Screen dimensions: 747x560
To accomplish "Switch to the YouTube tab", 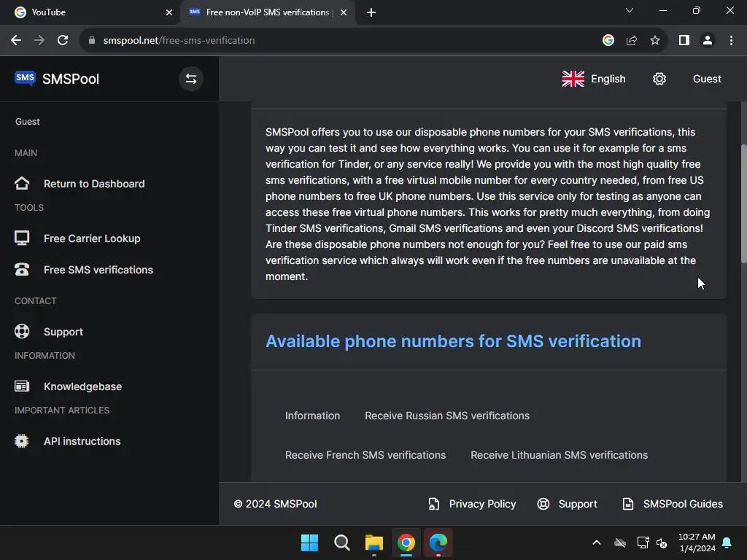I will pos(90,12).
